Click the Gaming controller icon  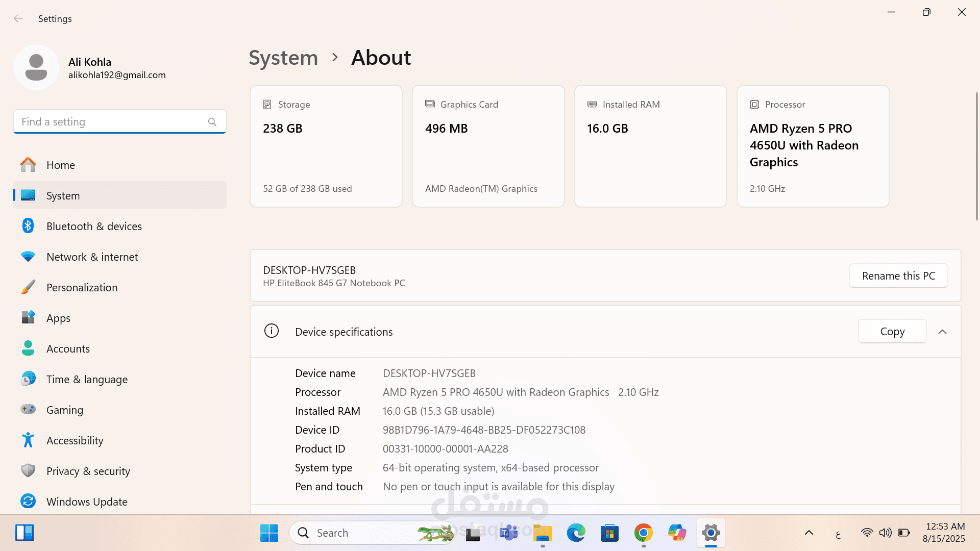click(x=28, y=409)
